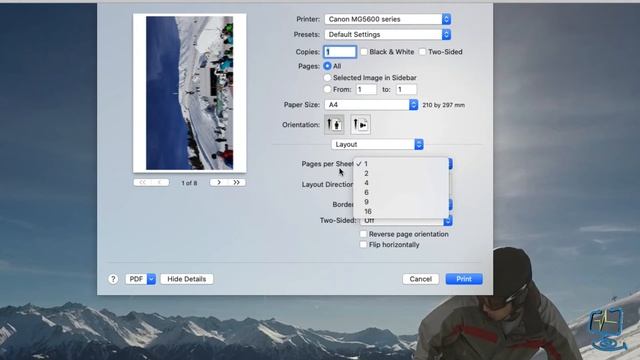Open the print dialog help button
The image size is (640, 360).
(113, 279)
